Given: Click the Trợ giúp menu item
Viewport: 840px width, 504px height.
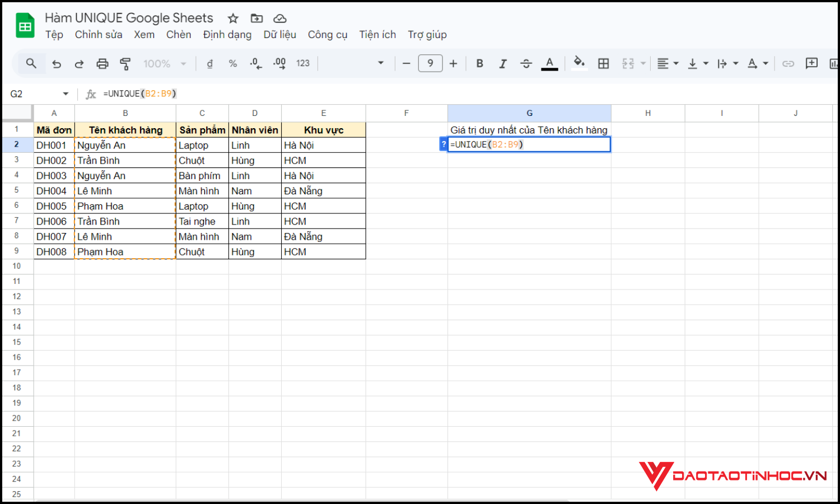Looking at the screenshot, I should point(427,35).
